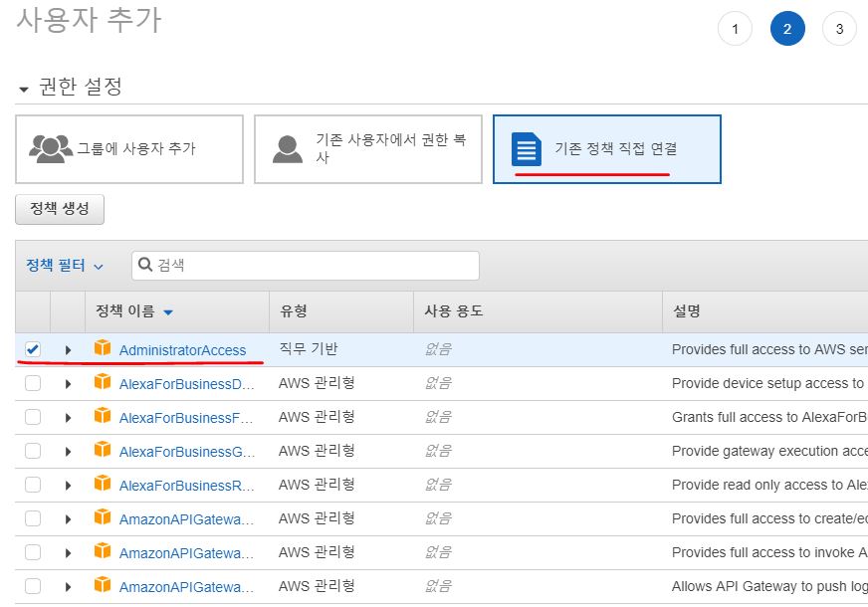868x607 pixels.
Task: Click the blue document policy icon
Action: [x=526, y=149]
